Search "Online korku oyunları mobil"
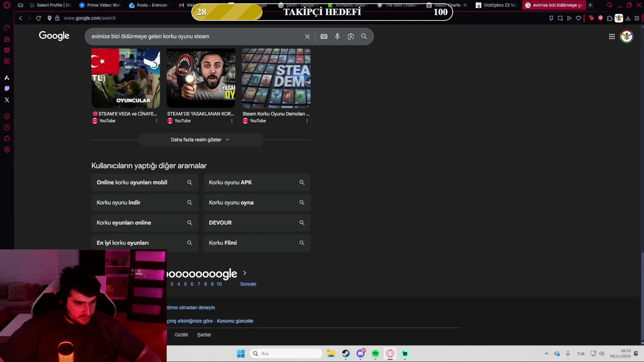 [144, 183]
